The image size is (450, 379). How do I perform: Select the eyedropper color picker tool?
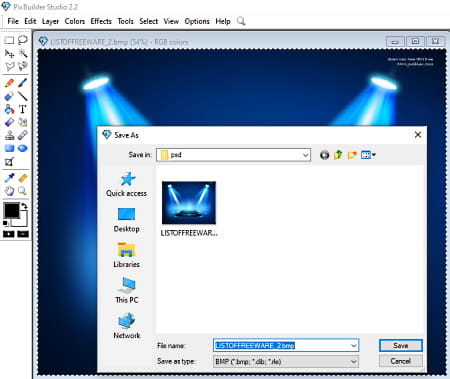[x=9, y=178]
